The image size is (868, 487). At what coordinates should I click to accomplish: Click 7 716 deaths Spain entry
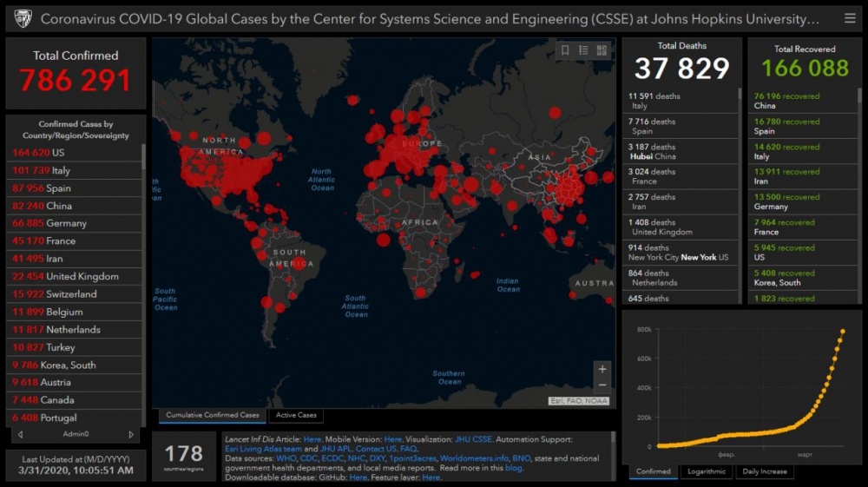[x=680, y=126]
